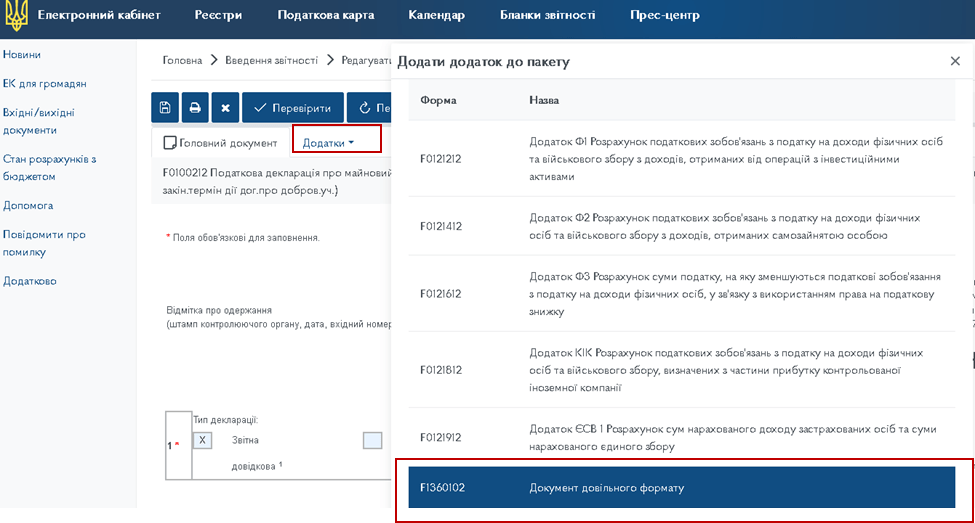975x523 pixels.
Task: Click the save diskette icon in toolbar
Action: click(165, 108)
